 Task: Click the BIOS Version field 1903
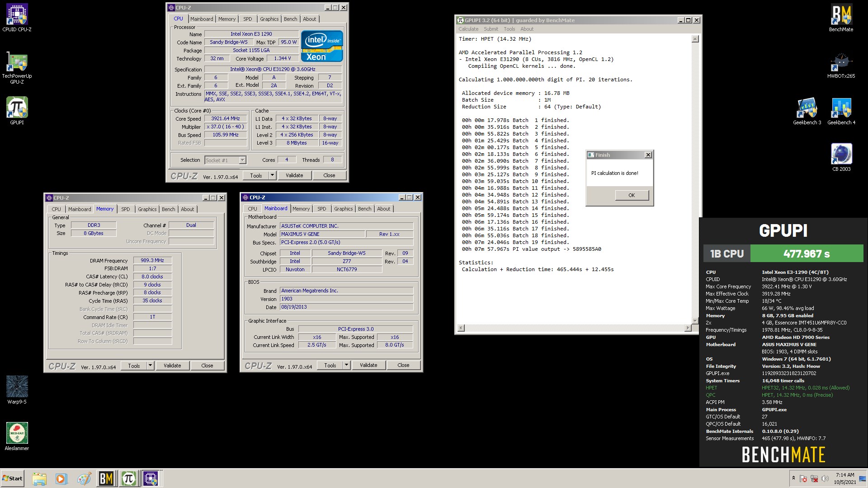(346, 299)
